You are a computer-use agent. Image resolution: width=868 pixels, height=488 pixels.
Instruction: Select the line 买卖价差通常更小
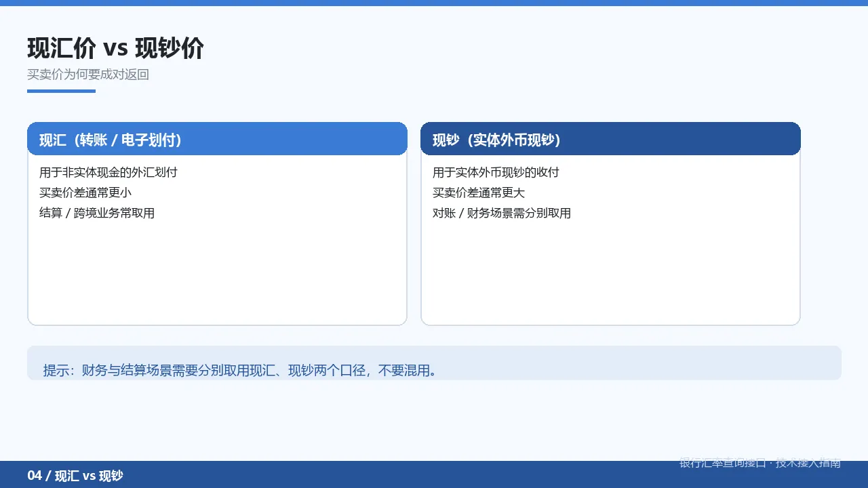(x=85, y=192)
